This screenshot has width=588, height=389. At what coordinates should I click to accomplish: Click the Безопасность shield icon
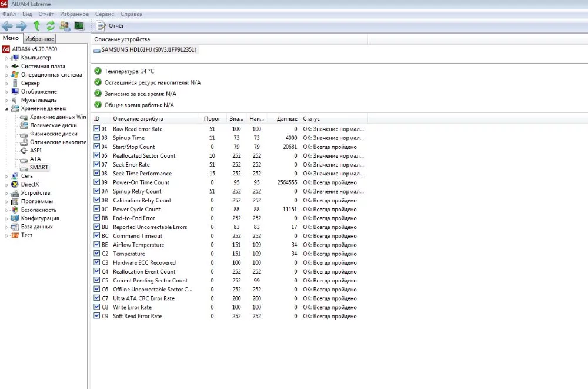[15, 210]
